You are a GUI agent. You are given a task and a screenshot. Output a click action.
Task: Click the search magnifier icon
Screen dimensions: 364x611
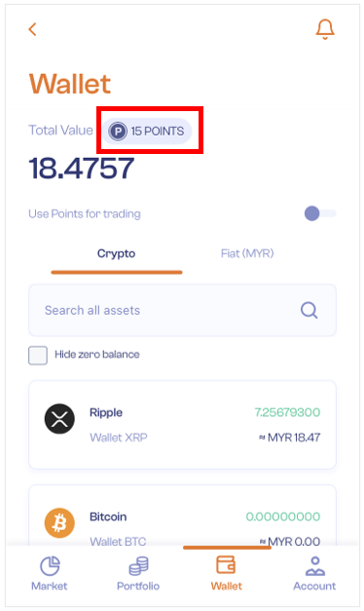tap(309, 311)
